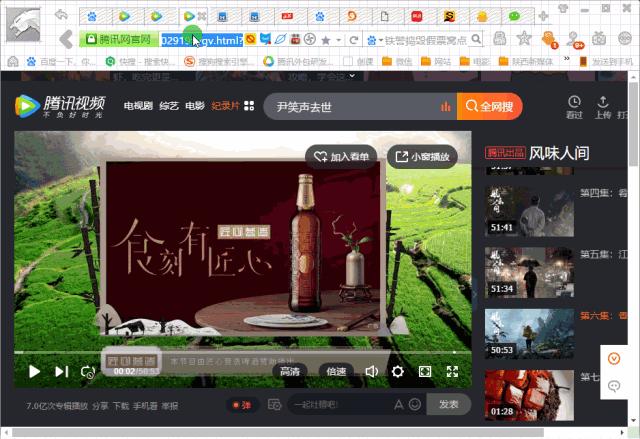
Task: Click the home icon on bookmarks bar
Action: (13, 61)
